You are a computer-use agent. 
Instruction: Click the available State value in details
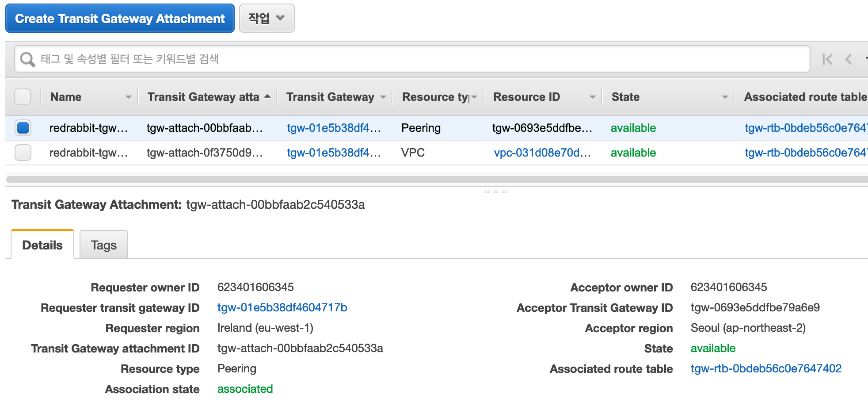[713, 348]
